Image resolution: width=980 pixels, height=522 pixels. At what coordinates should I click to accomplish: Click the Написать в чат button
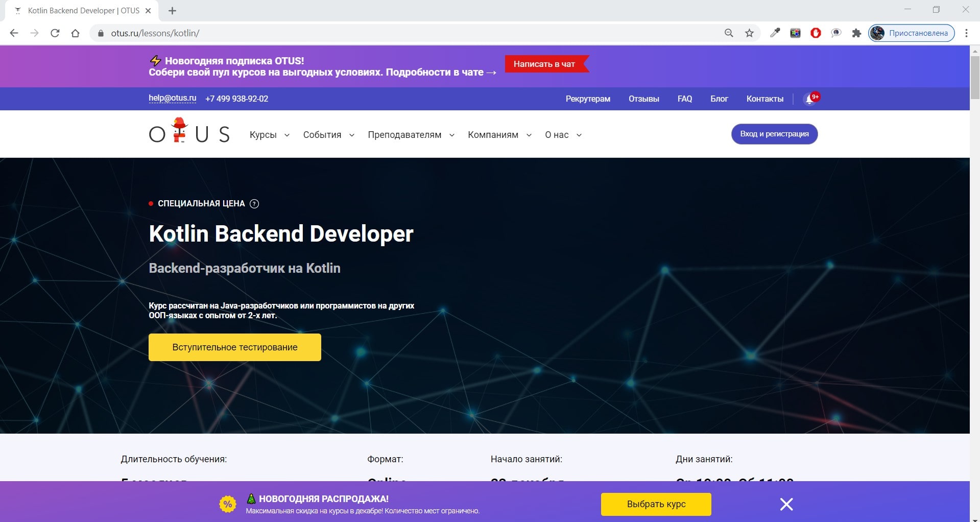tap(546, 64)
